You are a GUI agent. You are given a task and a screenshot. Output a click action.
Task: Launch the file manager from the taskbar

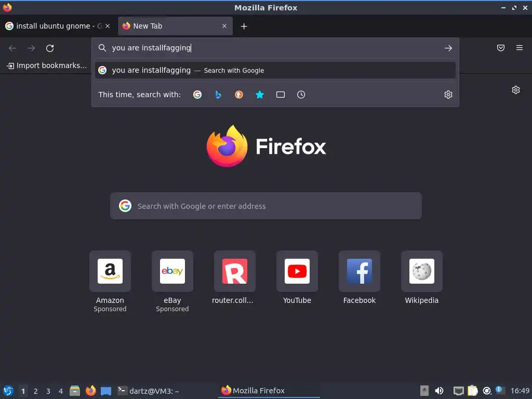click(75, 391)
